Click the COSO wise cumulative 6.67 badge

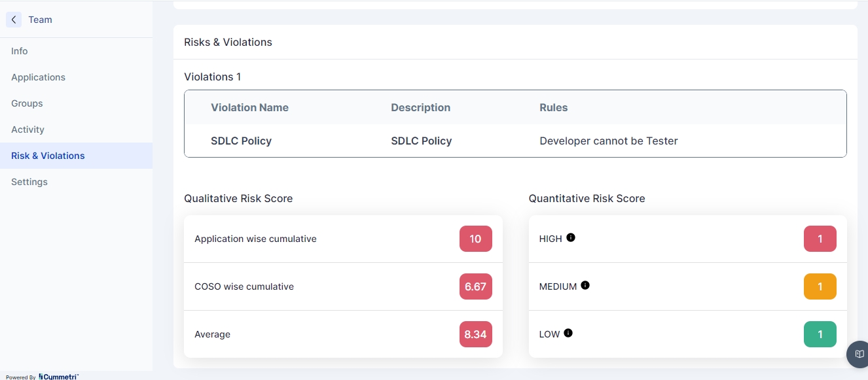475,286
